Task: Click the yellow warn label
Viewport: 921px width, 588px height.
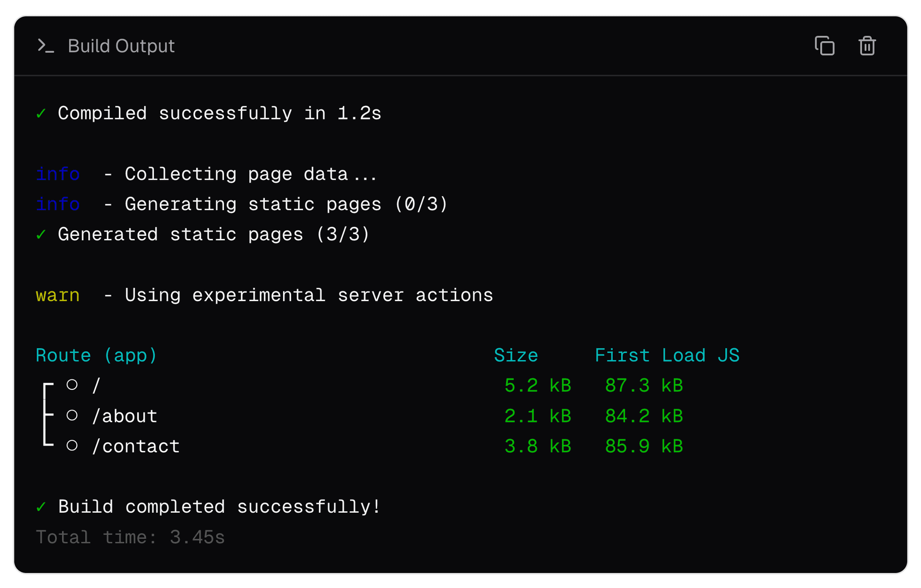Action: pos(58,295)
